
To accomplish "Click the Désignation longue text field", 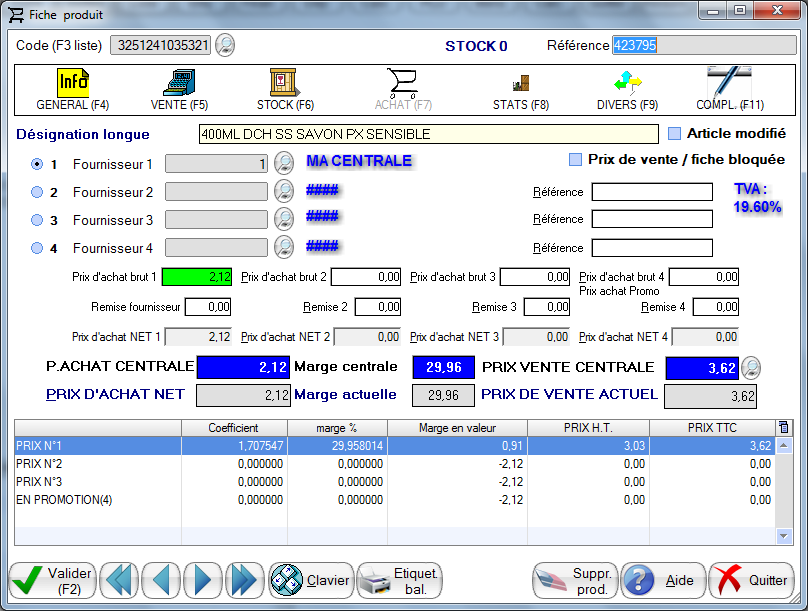I will [429, 134].
